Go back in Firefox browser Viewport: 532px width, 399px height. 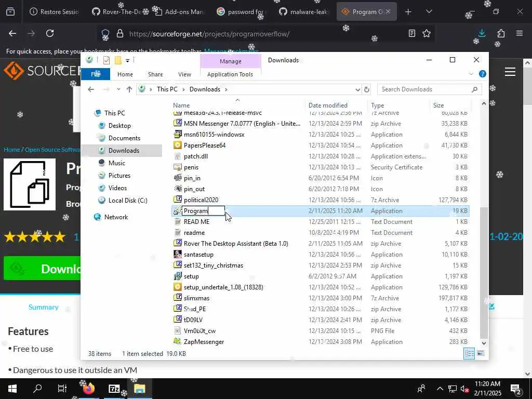[x=12, y=33]
